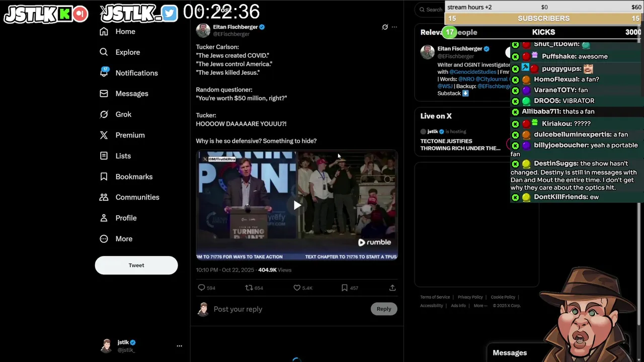Click the Grok logo icon

(x=104, y=114)
